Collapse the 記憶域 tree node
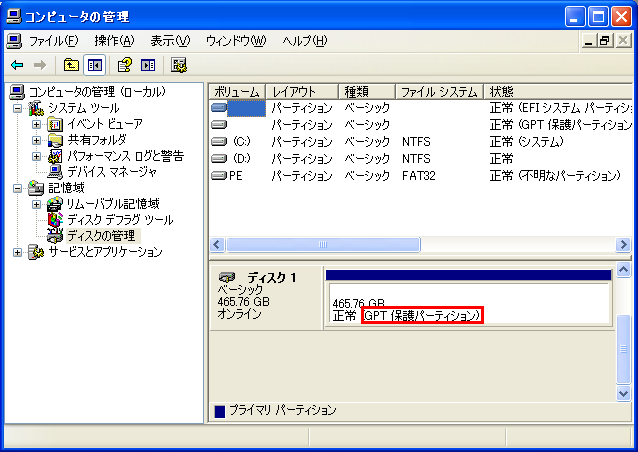The width and height of the screenshot is (638, 452). 17,188
